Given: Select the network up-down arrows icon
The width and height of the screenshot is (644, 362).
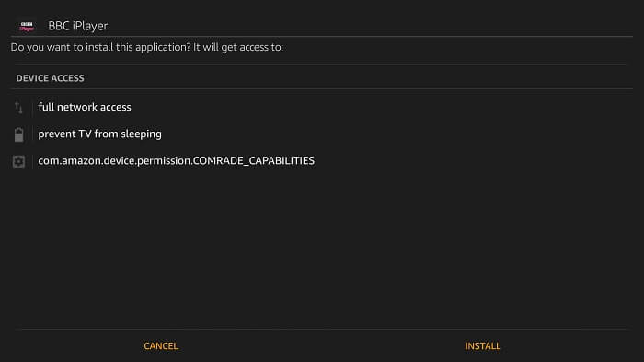Looking at the screenshot, I should click(x=19, y=108).
